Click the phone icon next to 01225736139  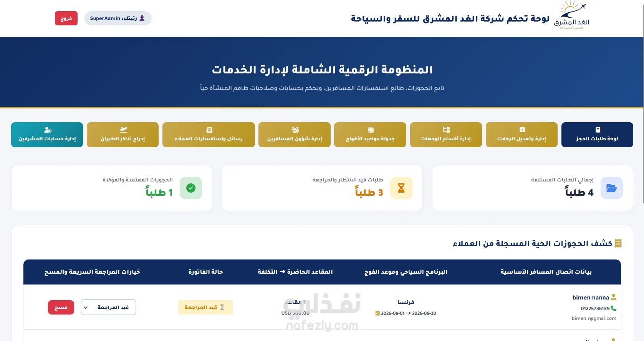coord(613,308)
